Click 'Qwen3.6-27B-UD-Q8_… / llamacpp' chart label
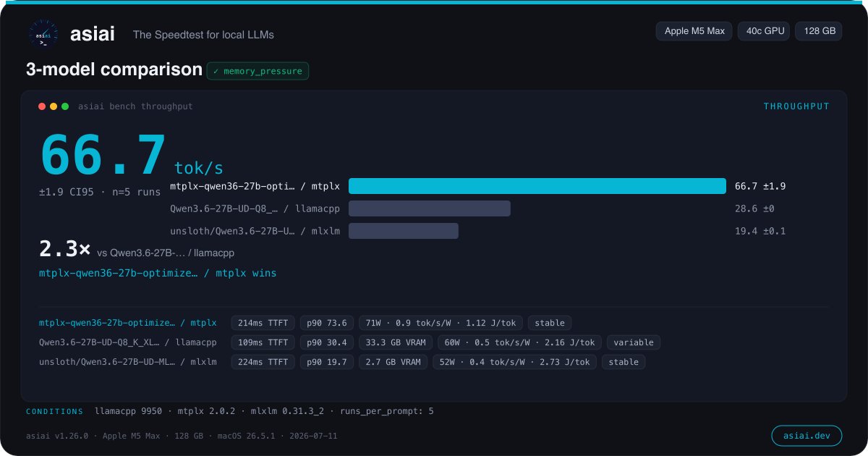 [x=255, y=208]
